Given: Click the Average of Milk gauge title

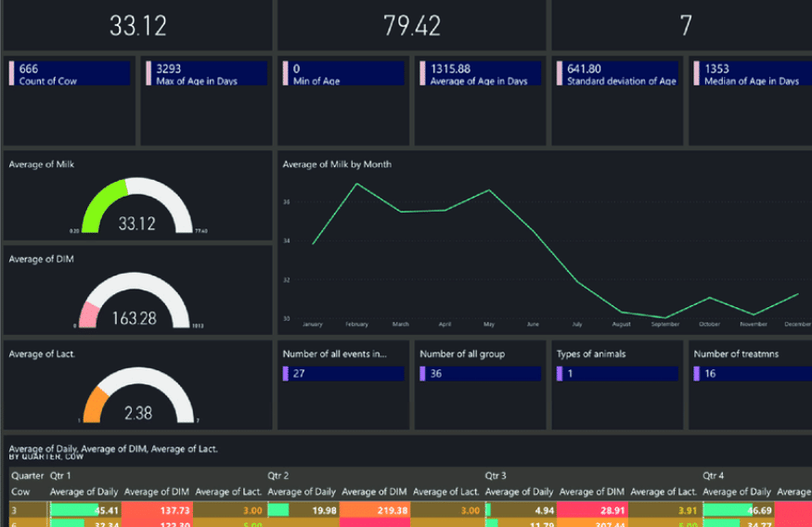Looking at the screenshot, I should click(42, 164).
